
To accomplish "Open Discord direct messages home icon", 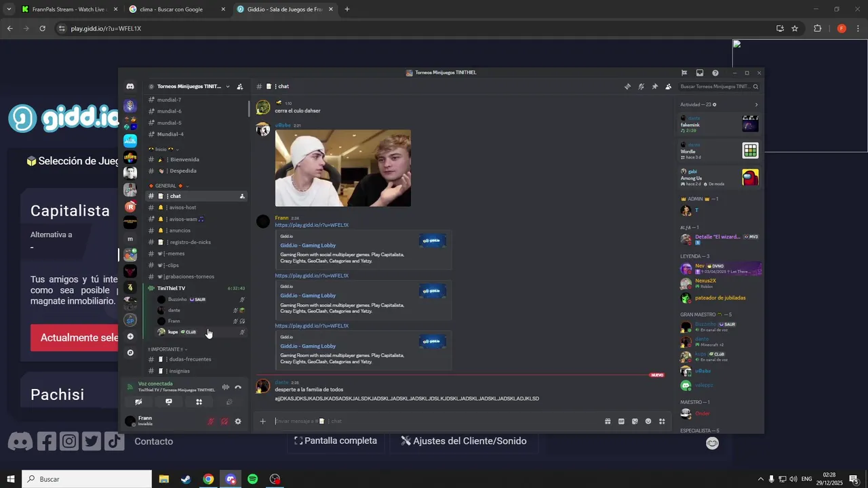I will (x=130, y=87).
